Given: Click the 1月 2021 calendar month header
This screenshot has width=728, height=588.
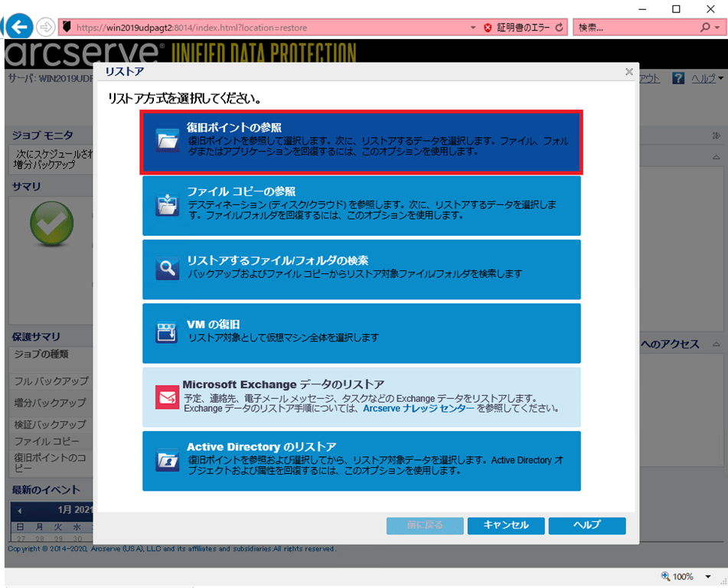Looking at the screenshot, I should click(x=74, y=509).
